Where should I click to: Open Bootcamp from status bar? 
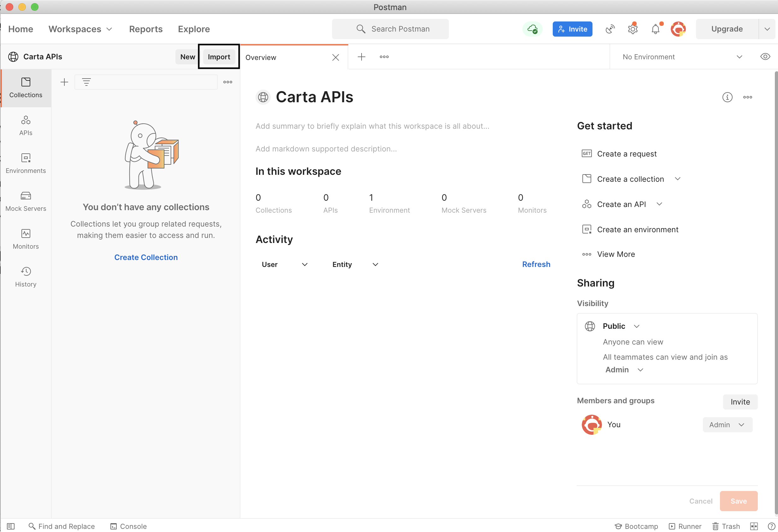(636, 526)
